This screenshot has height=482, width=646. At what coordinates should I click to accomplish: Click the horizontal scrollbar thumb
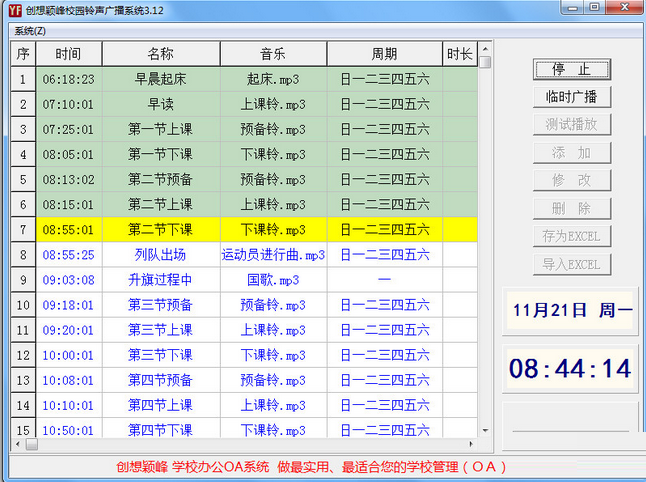[x=32, y=444]
